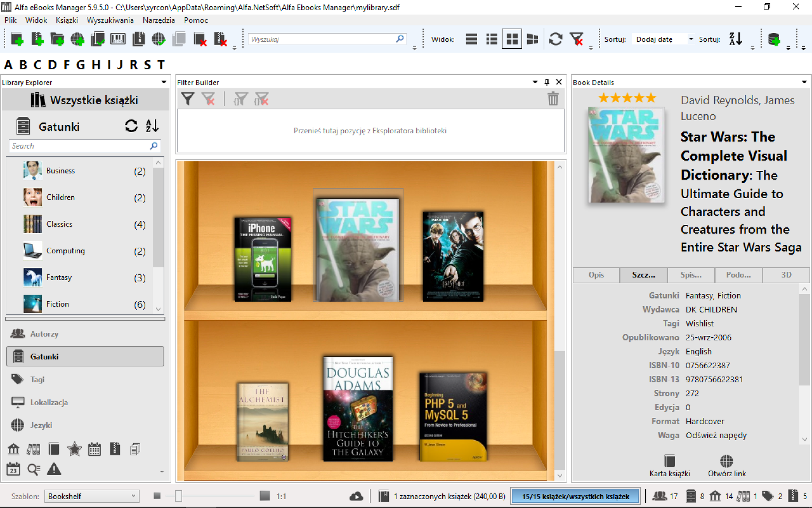The width and height of the screenshot is (812, 508).
Task: Open the favorites star icon in sidebar
Action: pyautogui.click(x=74, y=449)
